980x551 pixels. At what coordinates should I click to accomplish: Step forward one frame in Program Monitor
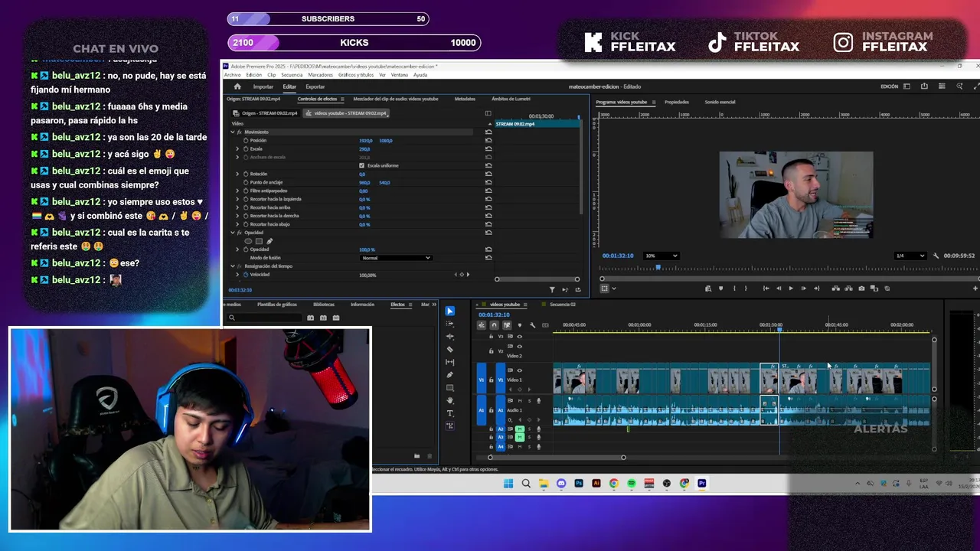[803, 289]
